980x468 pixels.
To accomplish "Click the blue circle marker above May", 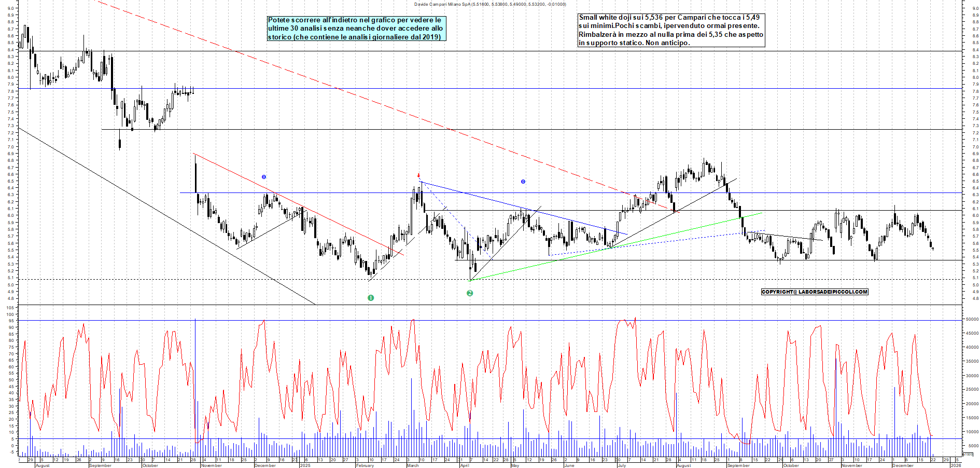I will tap(523, 182).
